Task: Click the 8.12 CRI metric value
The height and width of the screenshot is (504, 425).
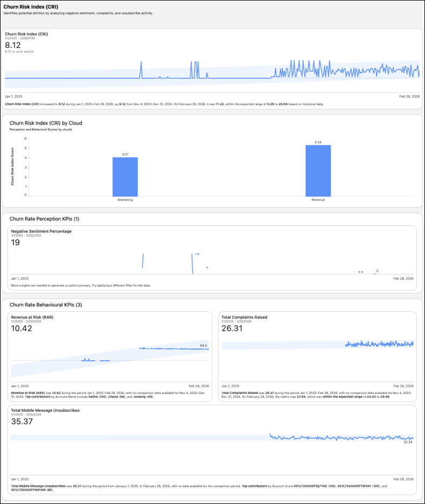Action: [x=13, y=45]
